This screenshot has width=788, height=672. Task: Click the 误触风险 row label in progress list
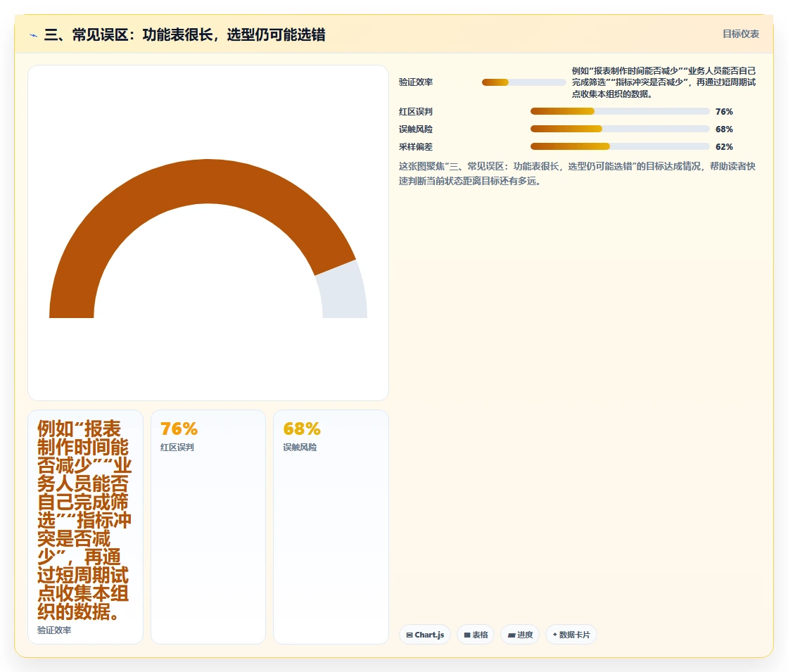coord(416,129)
